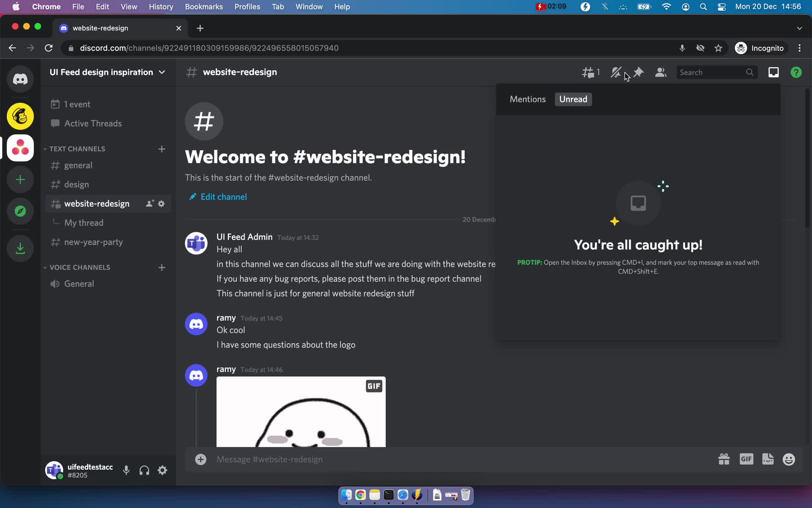Click the website-redesign channel settings icon
Screen dimensions: 812x508
point(162,204)
